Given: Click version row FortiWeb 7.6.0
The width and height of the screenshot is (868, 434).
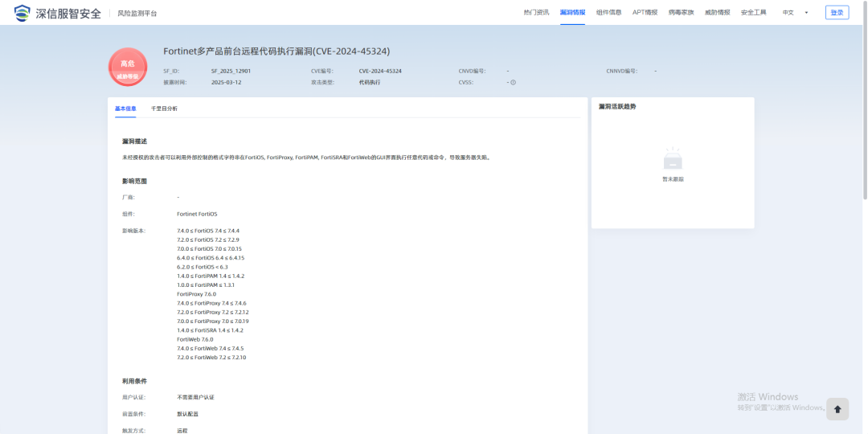Looking at the screenshot, I should coord(194,339).
